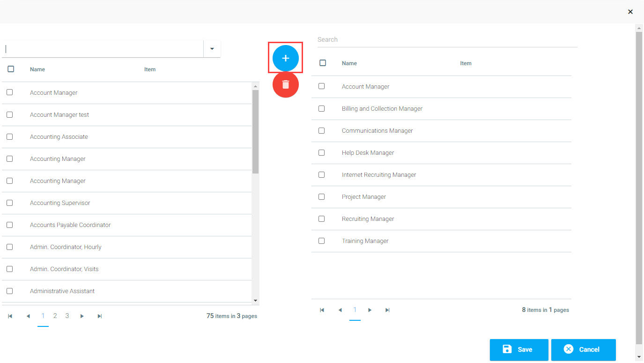Click the Item column header in left list

coord(150,69)
